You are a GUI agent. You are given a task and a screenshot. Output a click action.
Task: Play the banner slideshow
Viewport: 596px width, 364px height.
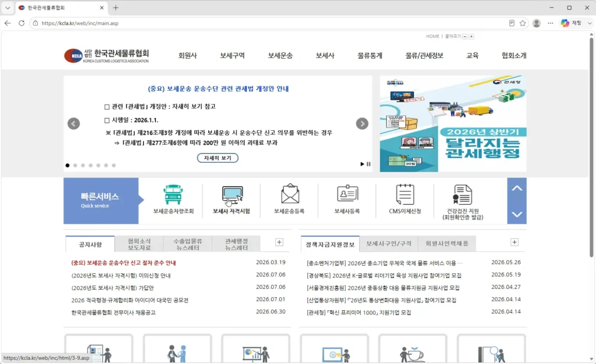pyautogui.click(x=362, y=164)
